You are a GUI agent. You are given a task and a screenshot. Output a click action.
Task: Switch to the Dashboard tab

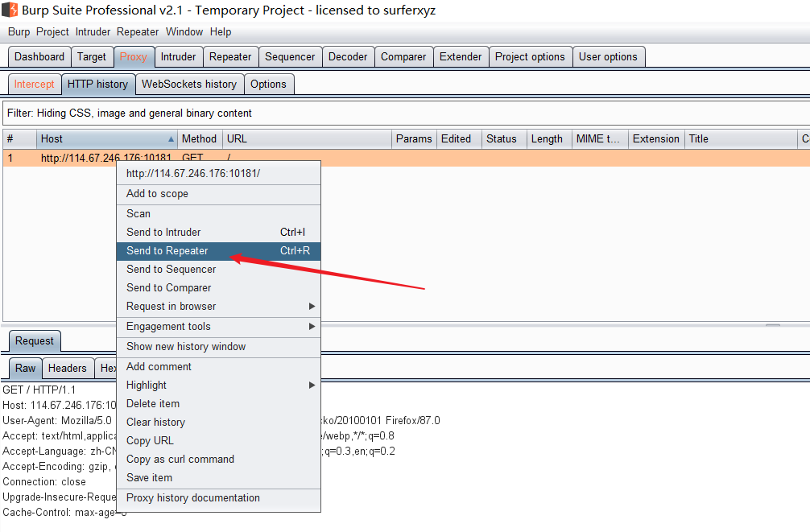click(x=39, y=57)
